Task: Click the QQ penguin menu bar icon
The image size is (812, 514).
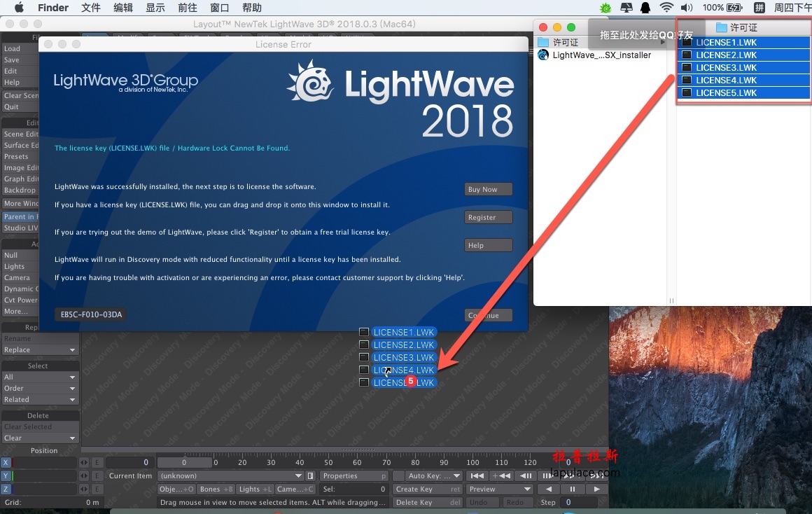Action: 645,8
